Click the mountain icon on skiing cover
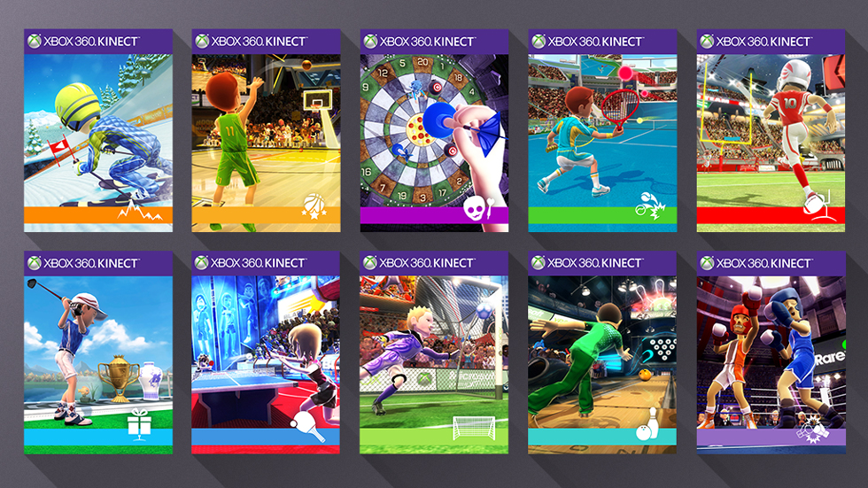This screenshot has width=868, height=488. [x=140, y=211]
